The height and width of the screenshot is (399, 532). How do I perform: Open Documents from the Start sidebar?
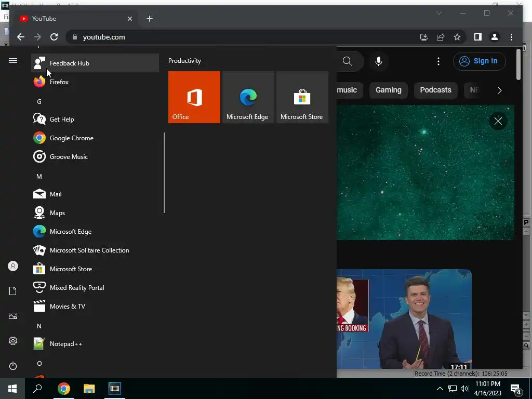13,291
